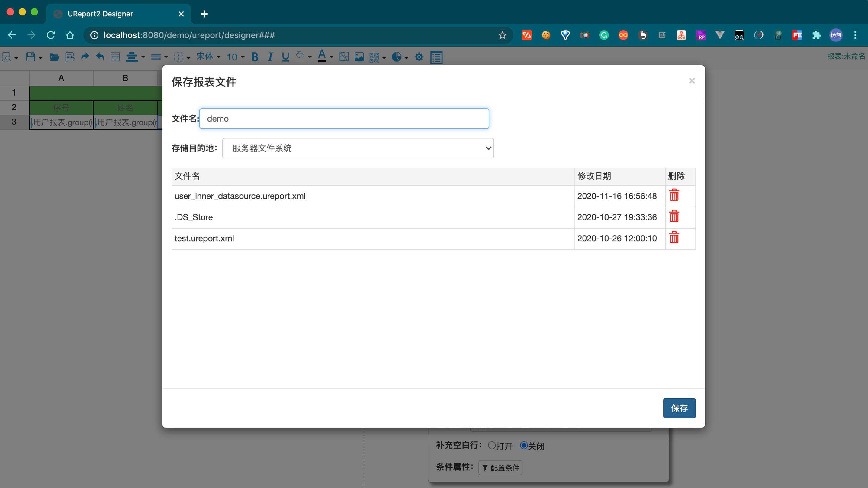The height and width of the screenshot is (488, 868).
Task: Expand the 宋体 font family dropdown
Action: click(x=209, y=57)
